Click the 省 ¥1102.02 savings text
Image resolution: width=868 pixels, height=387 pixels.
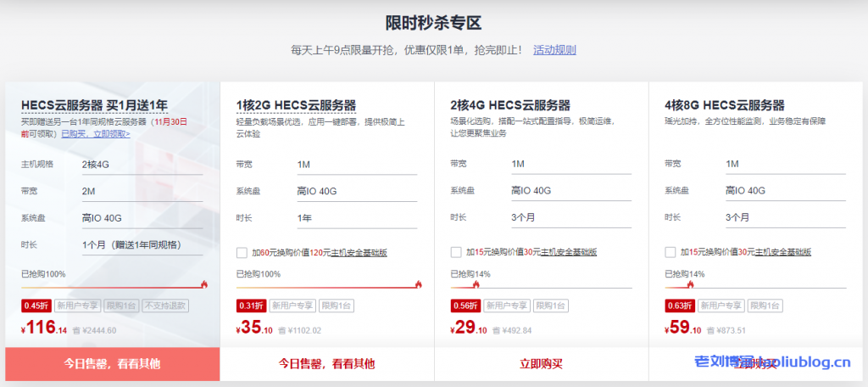[x=299, y=331]
